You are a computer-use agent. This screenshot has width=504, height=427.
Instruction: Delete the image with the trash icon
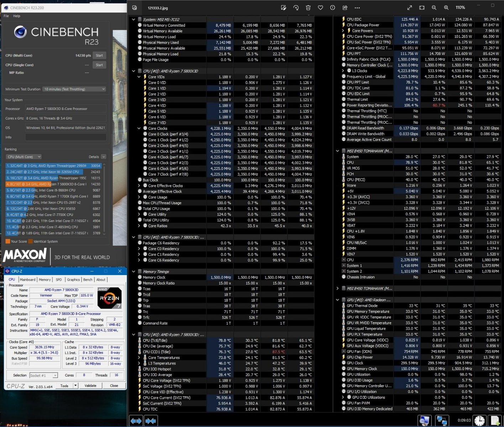pyautogui.click(x=308, y=7)
